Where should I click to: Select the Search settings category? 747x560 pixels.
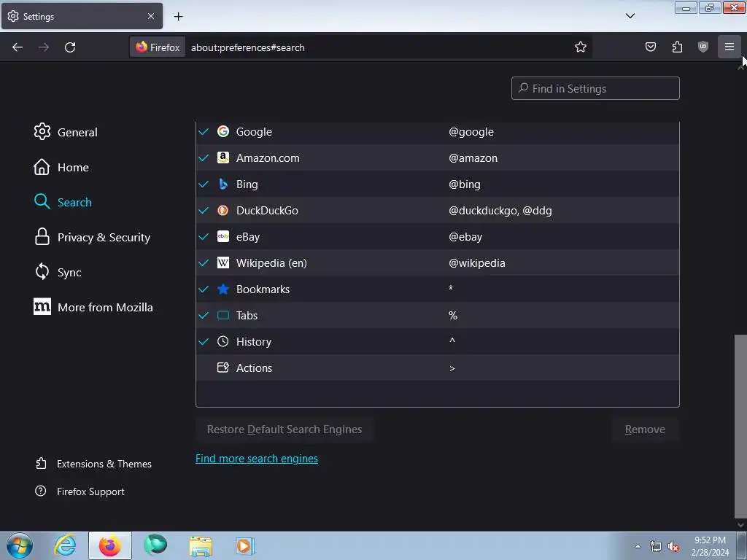[x=63, y=202]
